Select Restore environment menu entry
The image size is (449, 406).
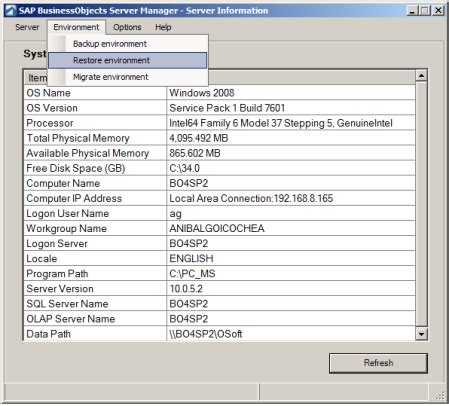click(x=128, y=60)
